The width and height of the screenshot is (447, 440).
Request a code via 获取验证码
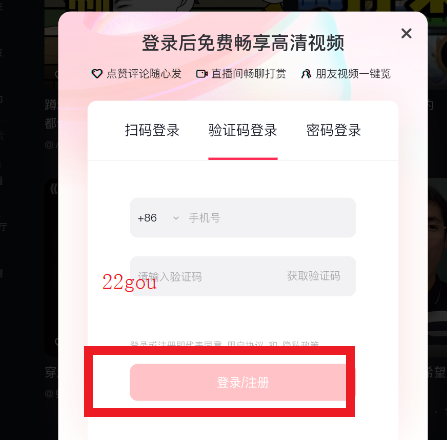314,276
